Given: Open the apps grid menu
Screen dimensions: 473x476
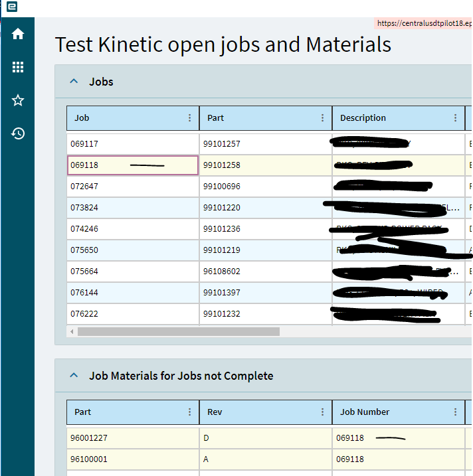Looking at the screenshot, I should click(18, 67).
